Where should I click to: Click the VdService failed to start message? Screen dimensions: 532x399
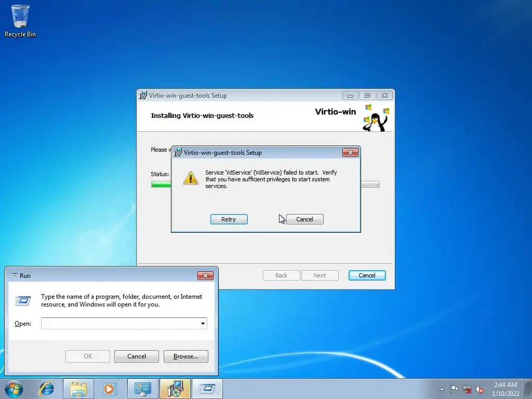pyautogui.click(x=271, y=179)
